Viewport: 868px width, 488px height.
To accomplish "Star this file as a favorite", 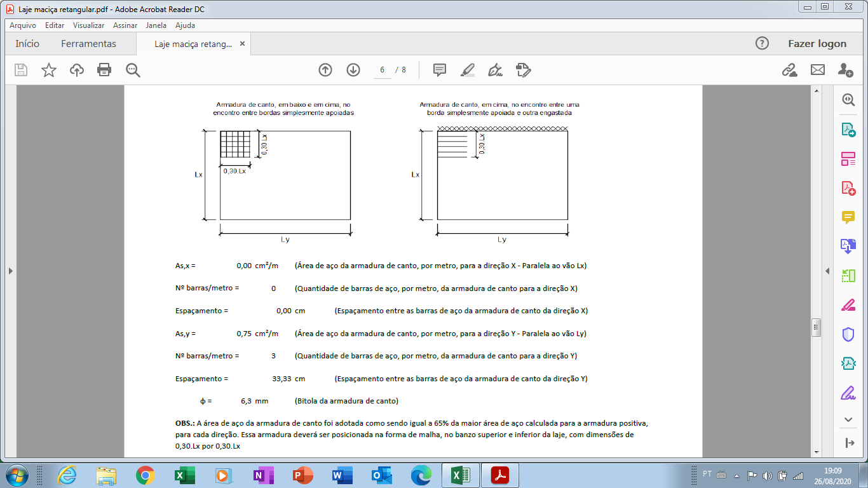I will pos(49,70).
